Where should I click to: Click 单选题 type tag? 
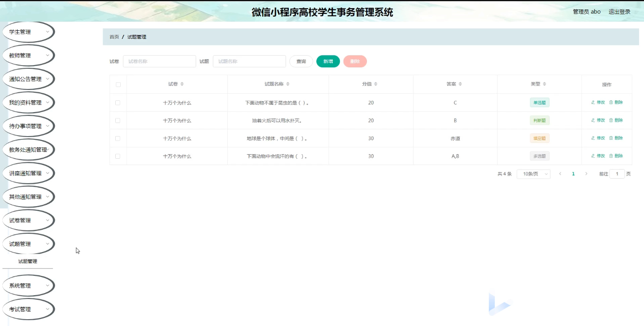click(540, 103)
